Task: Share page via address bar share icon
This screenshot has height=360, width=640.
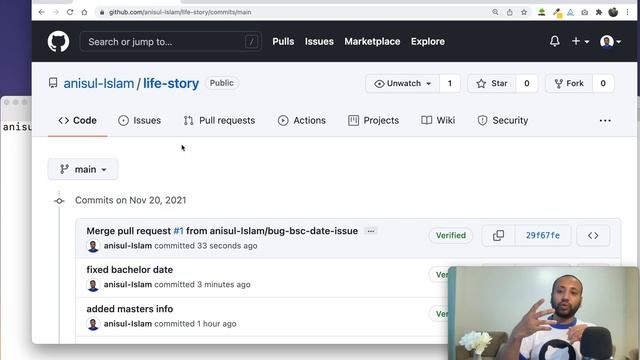Action: [x=510, y=12]
